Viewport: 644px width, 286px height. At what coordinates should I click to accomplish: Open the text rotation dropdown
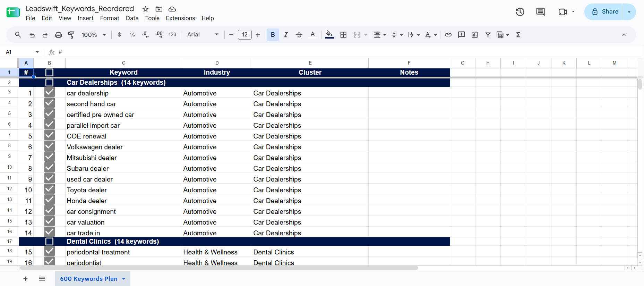click(x=431, y=35)
